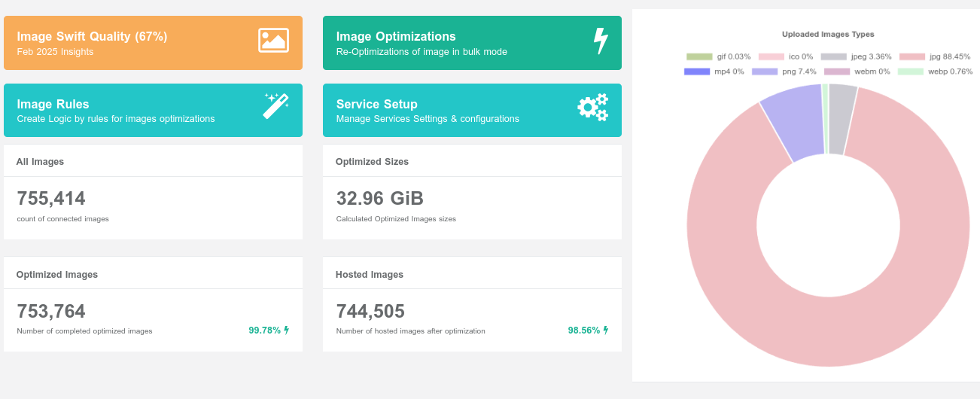Viewport: 980px width, 399px height.
Task: Click the picture icon on Image Swift Quality
Action: click(273, 41)
